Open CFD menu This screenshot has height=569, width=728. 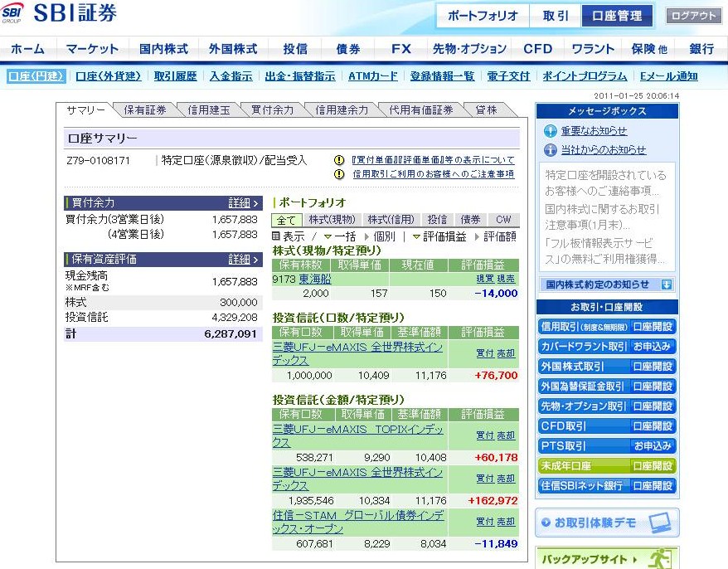537,49
